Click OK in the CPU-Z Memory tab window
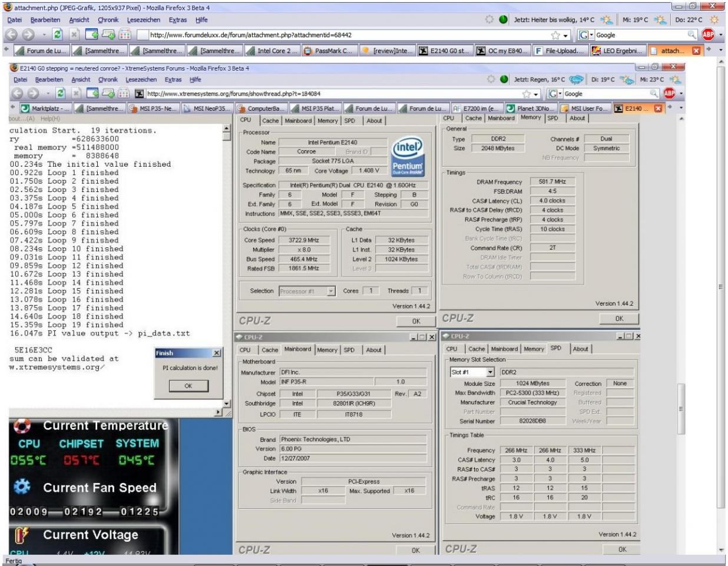This screenshot has width=728, height=566. [x=619, y=319]
